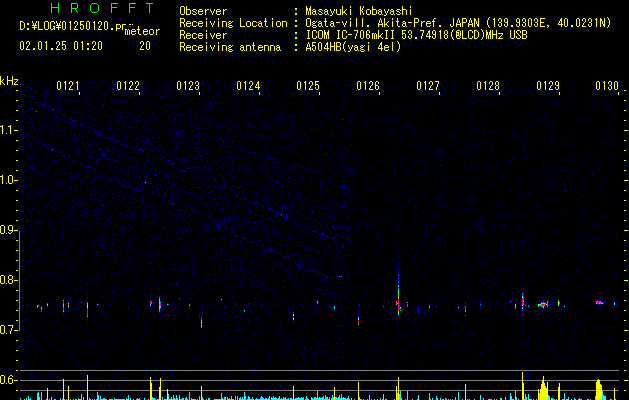
Task: Click the 0.9 kHz frequency axis label
Action: [x=8, y=230]
